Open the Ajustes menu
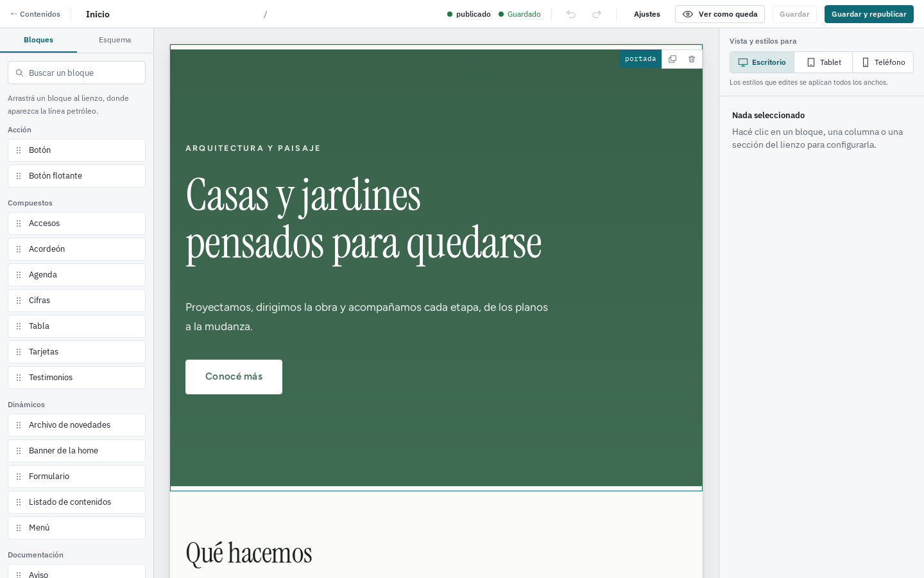This screenshot has height=578, width=924. tap(647, 14)
